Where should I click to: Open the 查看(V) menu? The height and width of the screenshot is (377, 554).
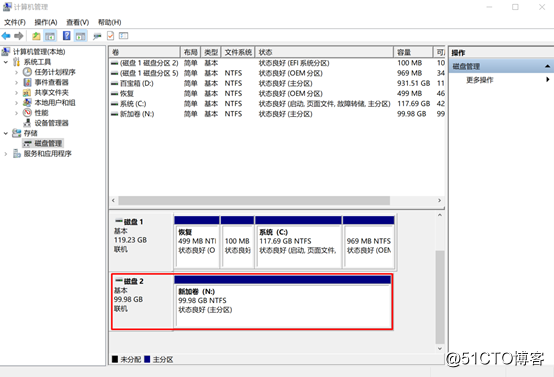(78, 22)
